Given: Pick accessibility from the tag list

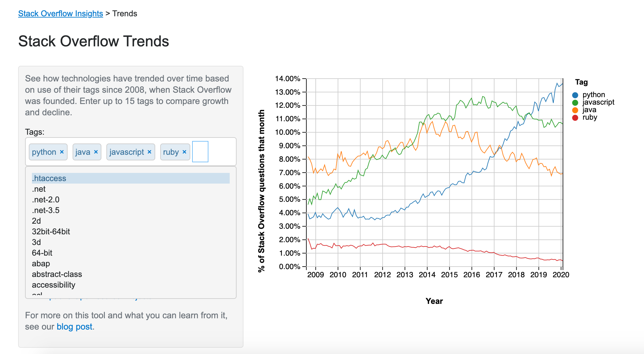Looking at the screenshot, I should coord(131,285).
